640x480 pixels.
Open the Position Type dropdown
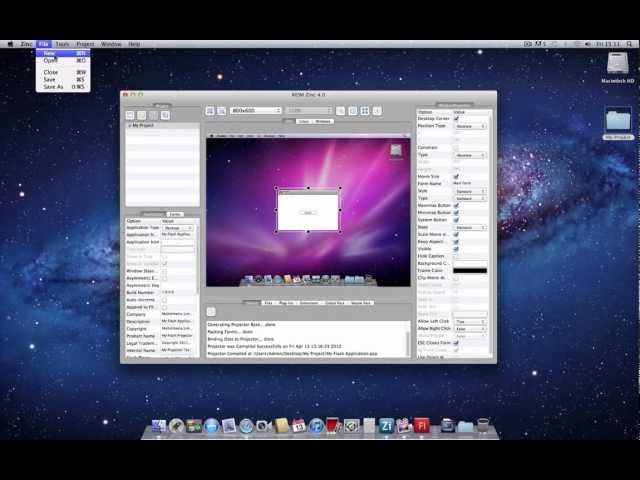[x=470, y=126]
